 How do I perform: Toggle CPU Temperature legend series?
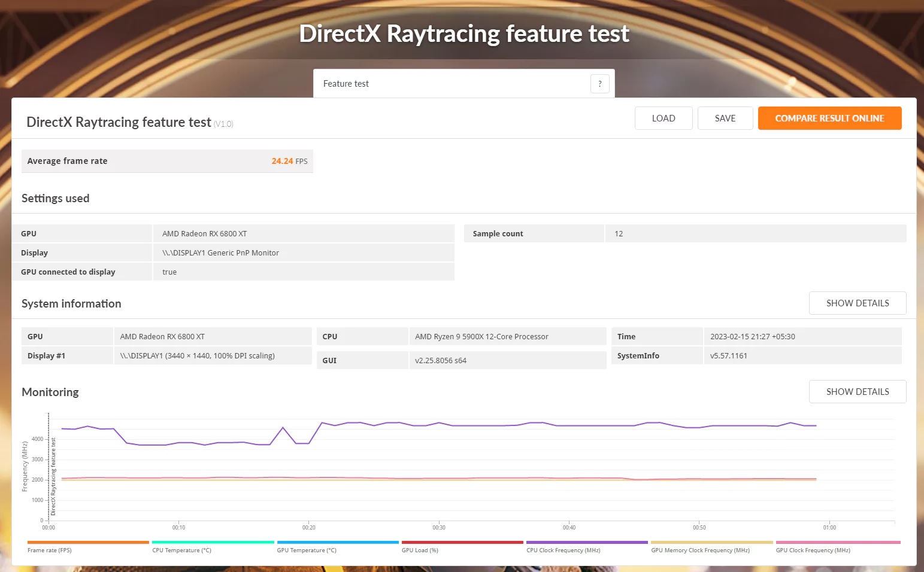[x=181, y=550]
